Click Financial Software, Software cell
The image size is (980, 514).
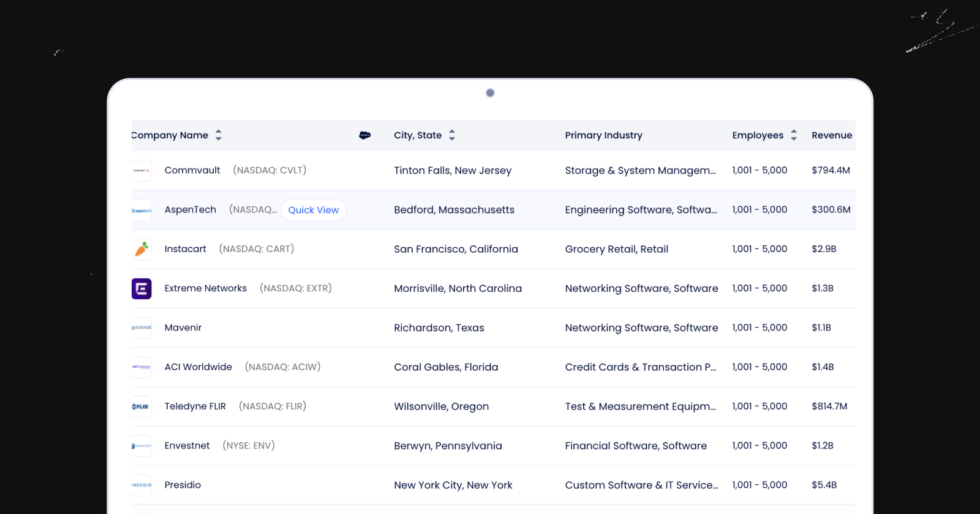[x=636, y=445]
